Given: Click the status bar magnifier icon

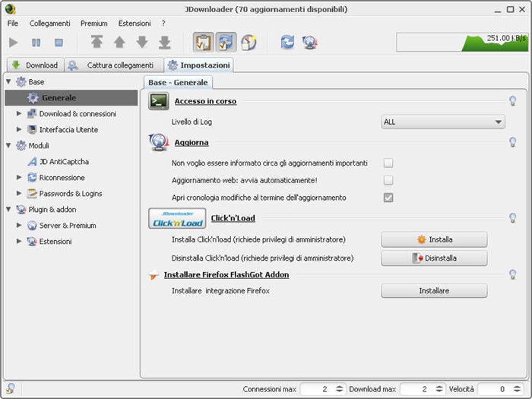Looking at the screenshot, I should click(x=10, y=389).
